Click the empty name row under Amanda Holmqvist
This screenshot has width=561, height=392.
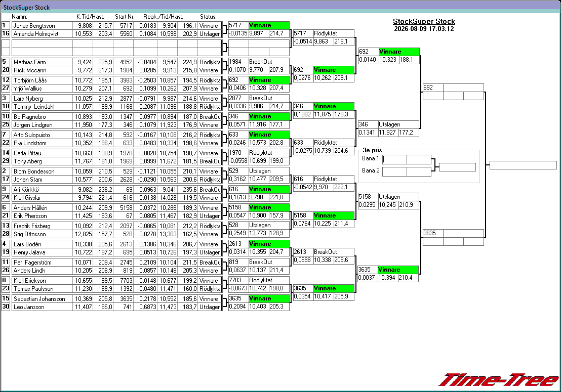(42, 44)
